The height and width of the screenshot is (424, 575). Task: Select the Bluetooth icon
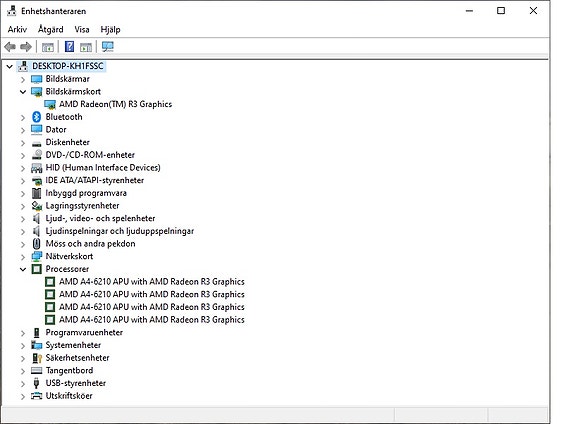tap(36, 117)
